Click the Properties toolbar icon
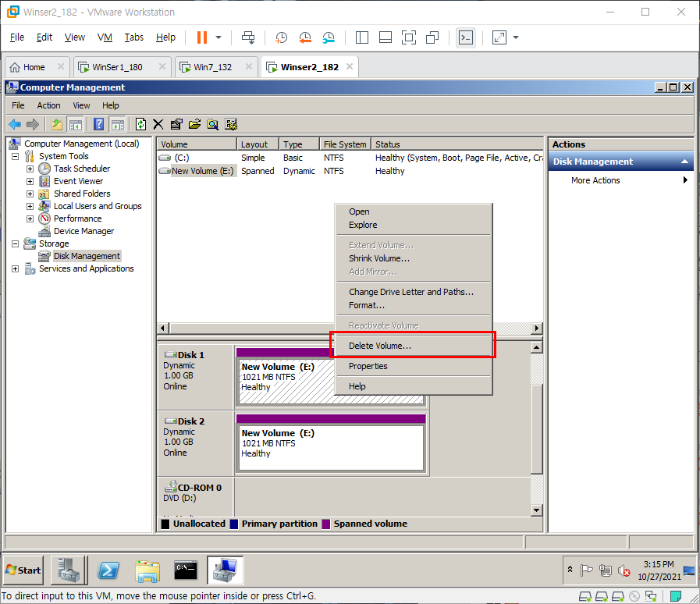700x604 pixels. click(176, 124)
